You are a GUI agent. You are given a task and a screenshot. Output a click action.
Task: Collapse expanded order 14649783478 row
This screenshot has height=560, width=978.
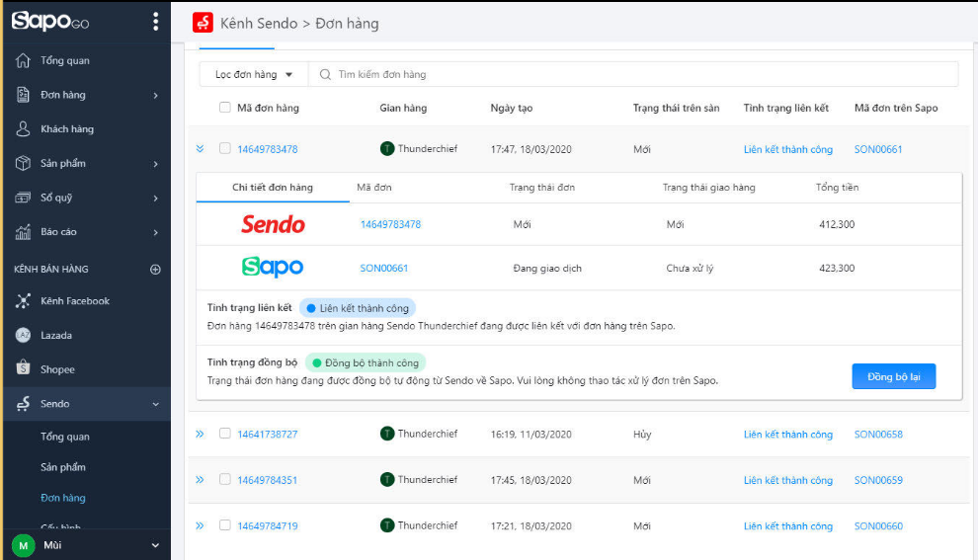coord(200,149)
